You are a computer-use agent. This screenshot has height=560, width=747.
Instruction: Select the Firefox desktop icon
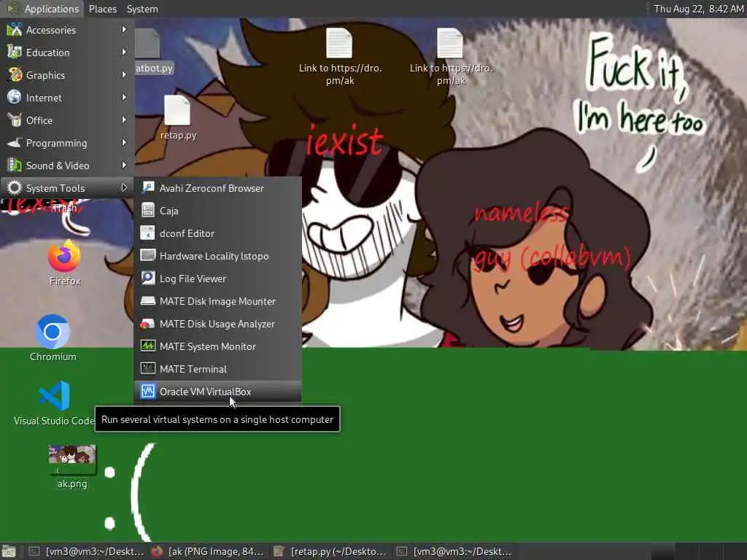64,256
